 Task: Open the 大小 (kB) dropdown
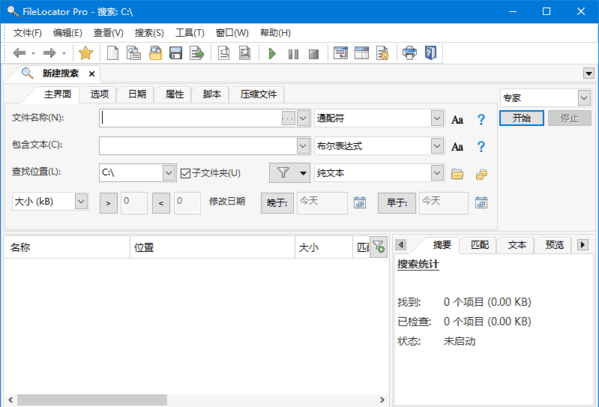point(81,201)
